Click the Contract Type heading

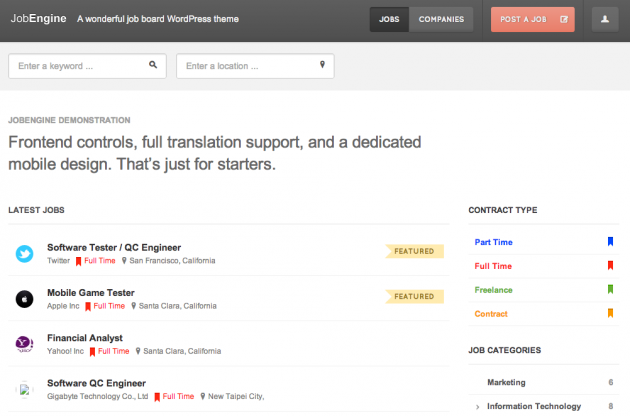tap(503, 210)
